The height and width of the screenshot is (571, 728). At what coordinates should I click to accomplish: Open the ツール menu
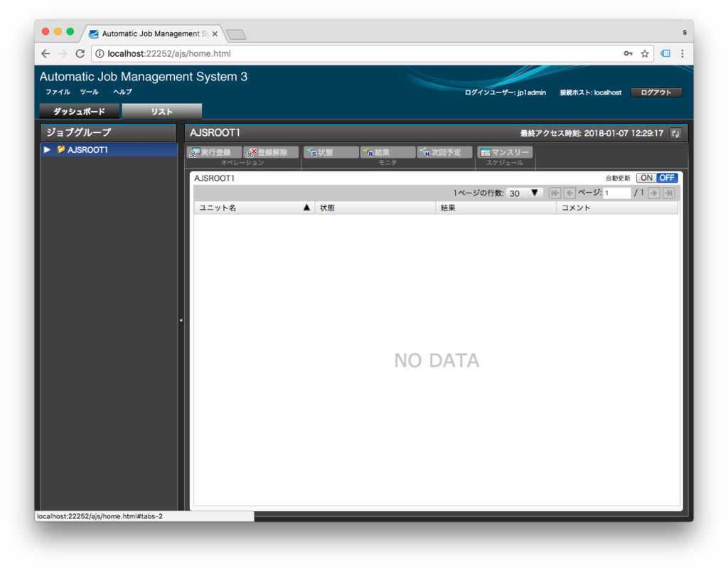(88, 92)
